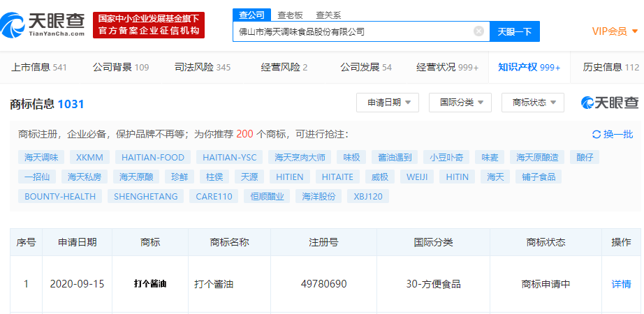Select the HITAITE trademark tag
644x314 pixels.
(x=337, y=177)
